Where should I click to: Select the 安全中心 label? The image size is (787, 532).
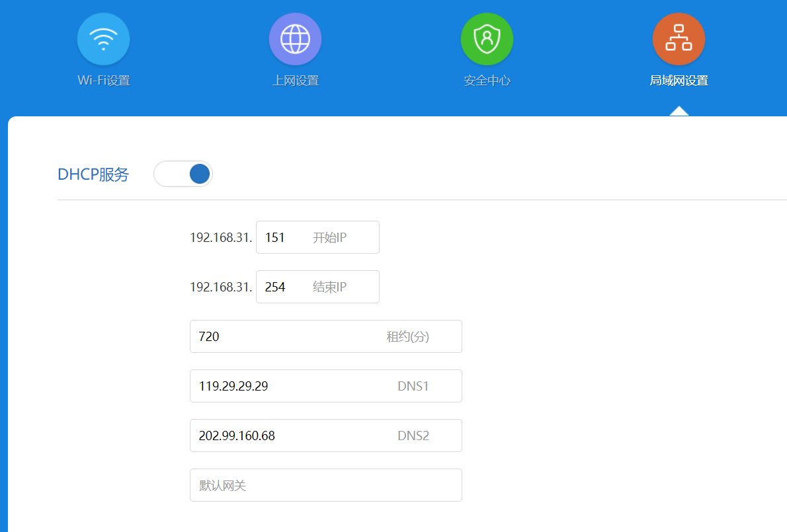point(487,80)
